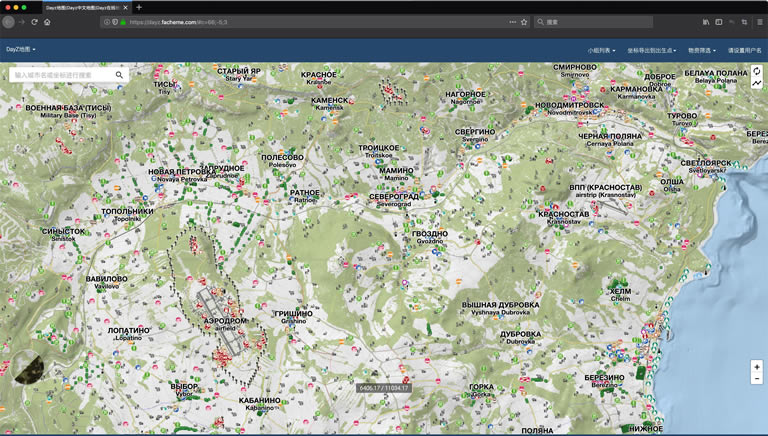
Task: Open a new browser tab
Action: tap(139, 7)
